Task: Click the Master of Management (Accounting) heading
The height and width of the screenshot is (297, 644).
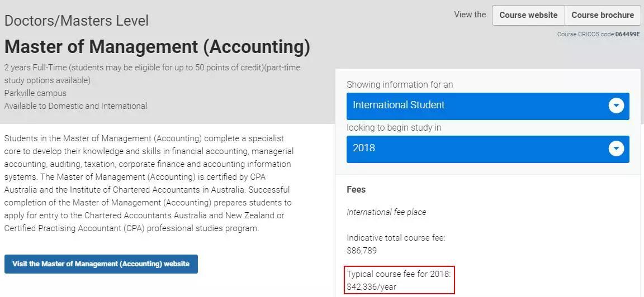Action: (157, 46)
